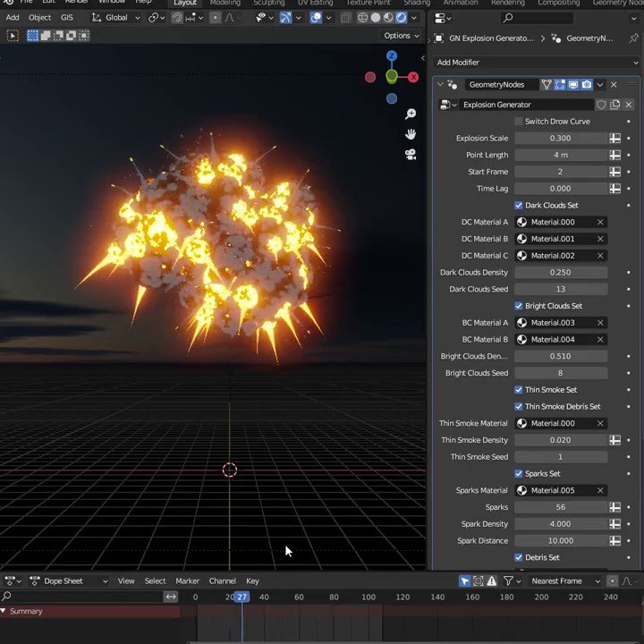The image size is (644, 644).
Task: Toggle Dope Sheet only selected keyframes icon
Action: click(x=478, y=580)
